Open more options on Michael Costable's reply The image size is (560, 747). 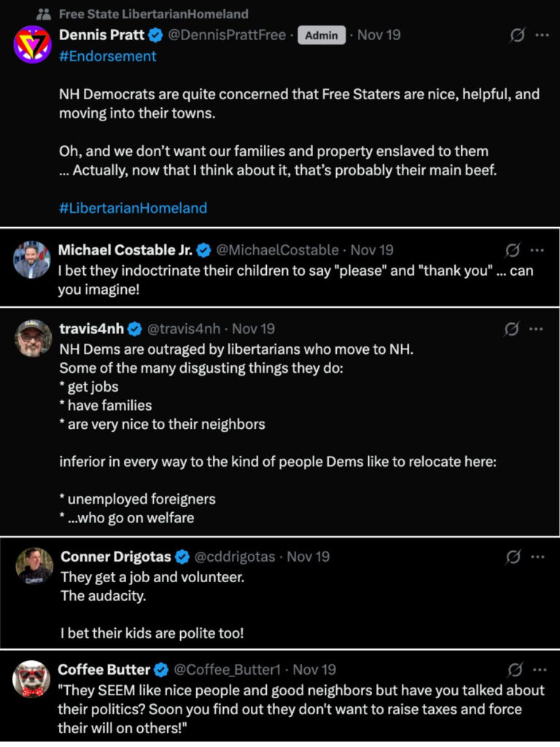click(x=537, y=250)
